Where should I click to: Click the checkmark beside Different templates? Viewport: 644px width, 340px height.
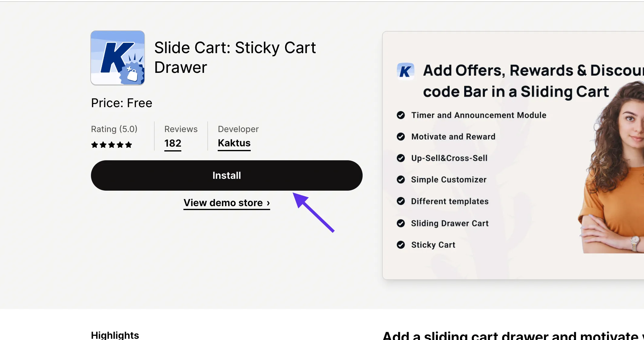click(x=401, y=201)
